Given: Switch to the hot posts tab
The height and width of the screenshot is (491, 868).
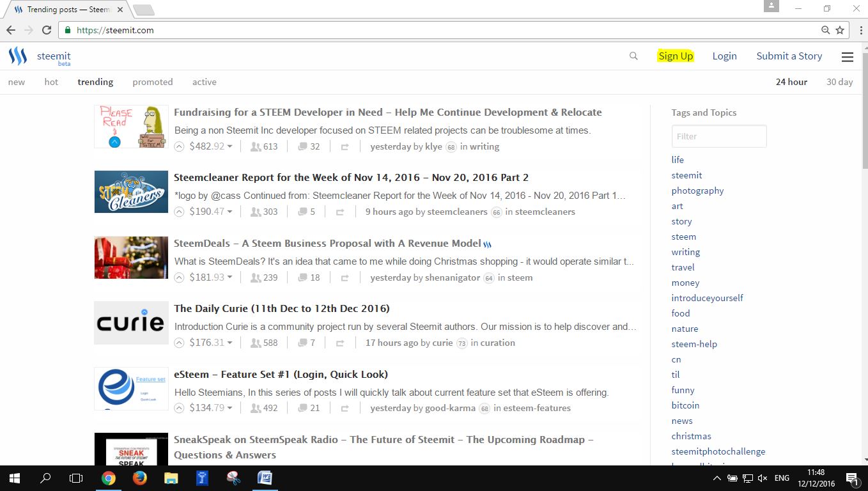Looking at the screenshot, I should click(51, 82).
